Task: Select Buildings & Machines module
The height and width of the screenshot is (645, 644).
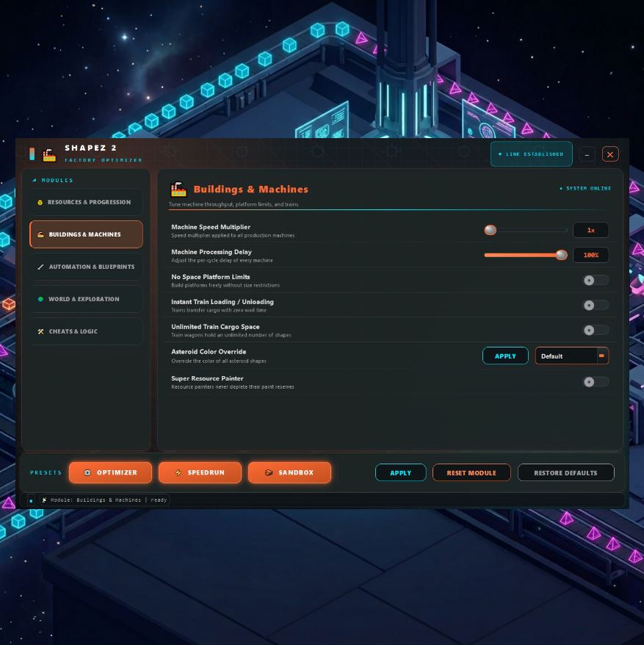Action: click(86, 234)
